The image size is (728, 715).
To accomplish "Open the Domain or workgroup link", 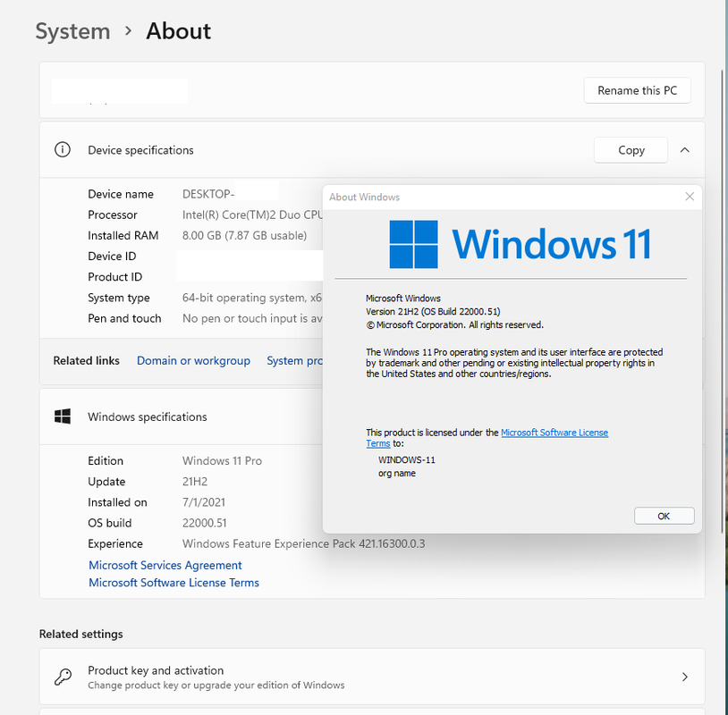I will pos(193,360).
